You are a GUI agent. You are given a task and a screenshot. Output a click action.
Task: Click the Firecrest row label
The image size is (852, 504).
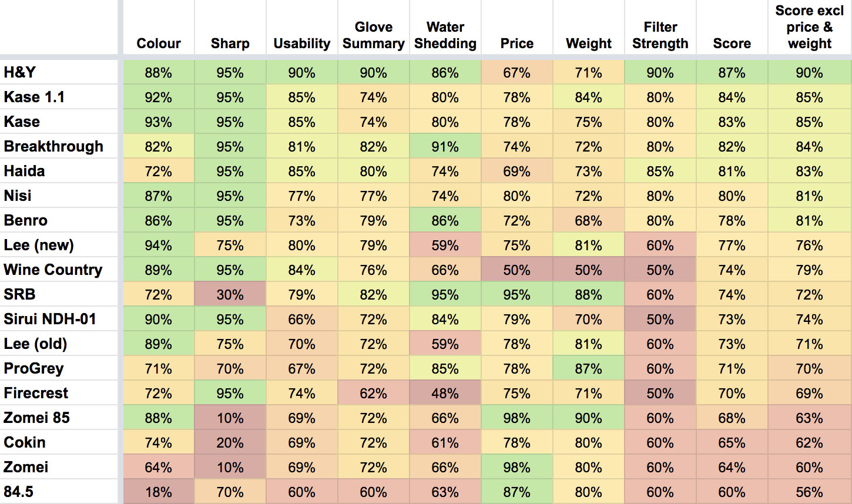click(x=36, y=393)
